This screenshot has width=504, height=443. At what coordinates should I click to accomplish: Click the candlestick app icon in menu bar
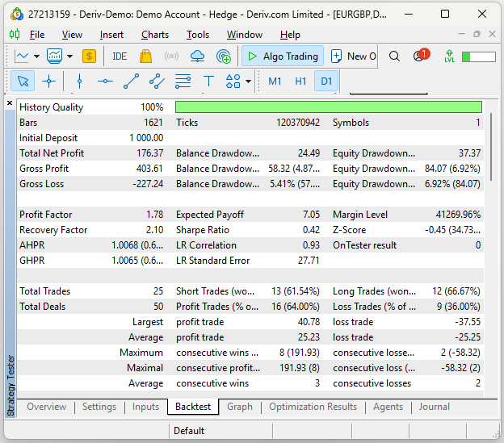pos(15,35)
